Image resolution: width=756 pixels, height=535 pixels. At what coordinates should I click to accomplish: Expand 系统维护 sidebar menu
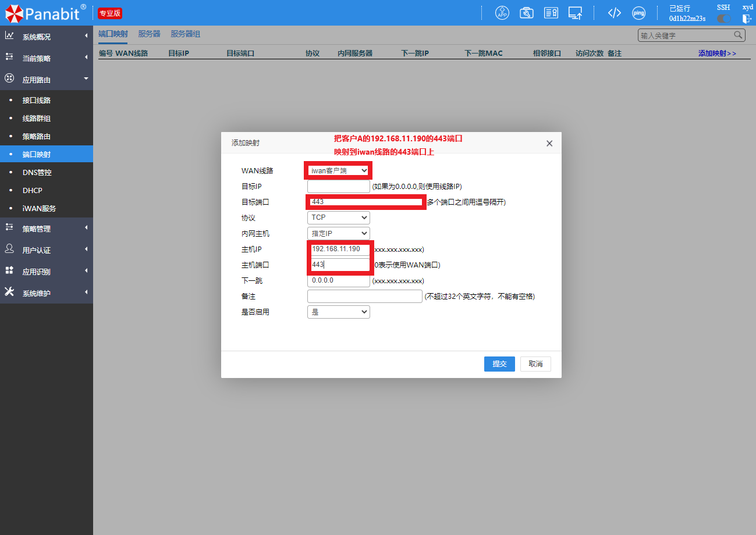click(x=47, y=293)
